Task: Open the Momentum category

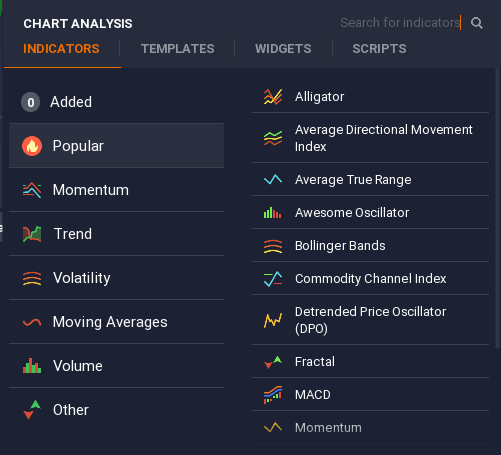Action: click(x=116, y=190)
